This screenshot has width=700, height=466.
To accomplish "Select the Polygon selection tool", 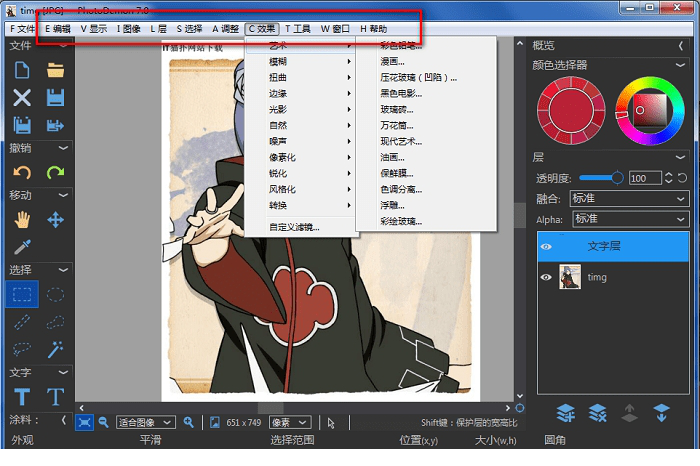I will coord(55,322).
